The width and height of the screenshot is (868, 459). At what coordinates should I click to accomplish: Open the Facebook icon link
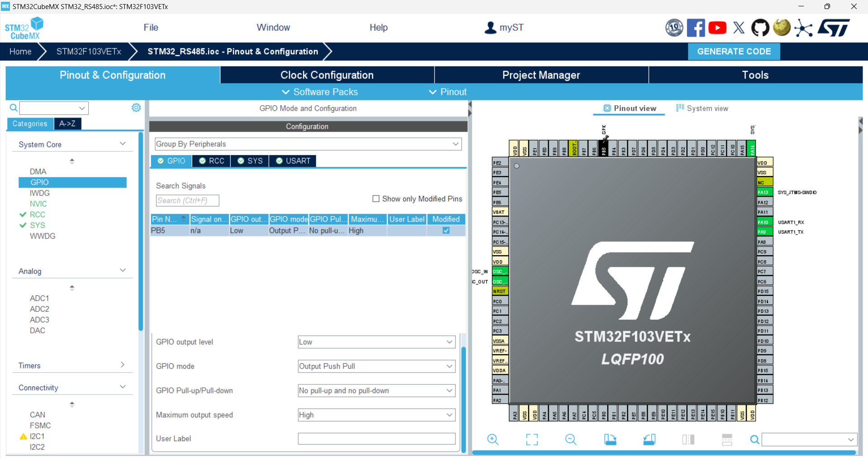[696, 28]
